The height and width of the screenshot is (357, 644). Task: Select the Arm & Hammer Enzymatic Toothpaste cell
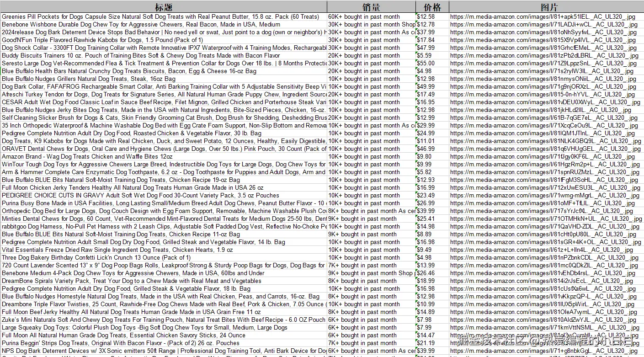click(164, 172)
